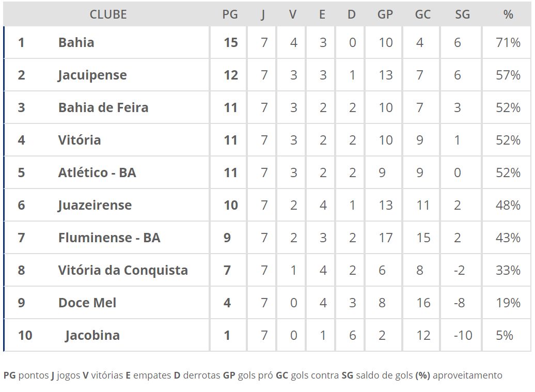Click the PG points column header
The height and width of the screenshot is (392, 535).
[x=230, y=14]
